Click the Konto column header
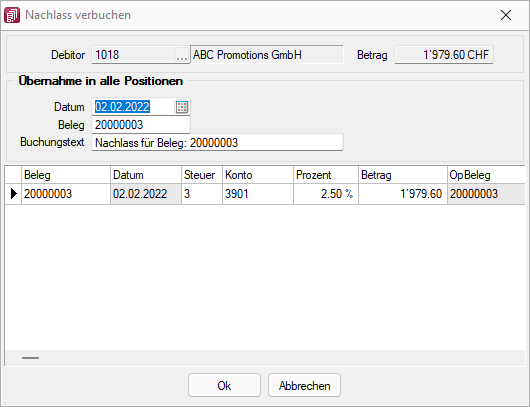Viewport: 530px width, 407px height. pyautogui.click(x=258, y=175)
